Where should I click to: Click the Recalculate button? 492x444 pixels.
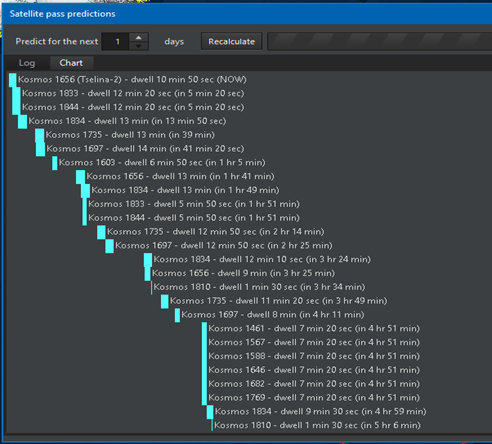point(231,41)
